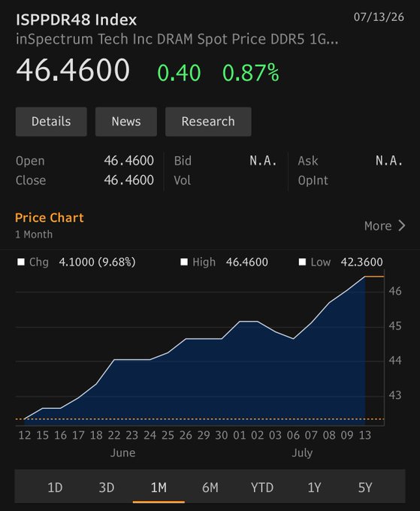420x511 pixels.
Task: Select the 1Y time range tab
Action: [314, 488]
